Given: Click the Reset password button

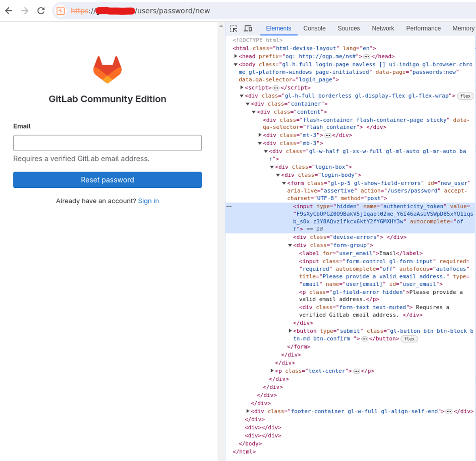Looking at the screenshot, I should pyautogui.click(x=107, y=180).
